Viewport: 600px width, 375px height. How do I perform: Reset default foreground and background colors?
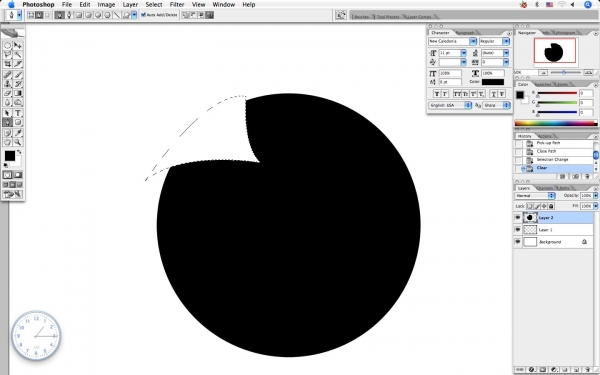[x=6, y=165]
